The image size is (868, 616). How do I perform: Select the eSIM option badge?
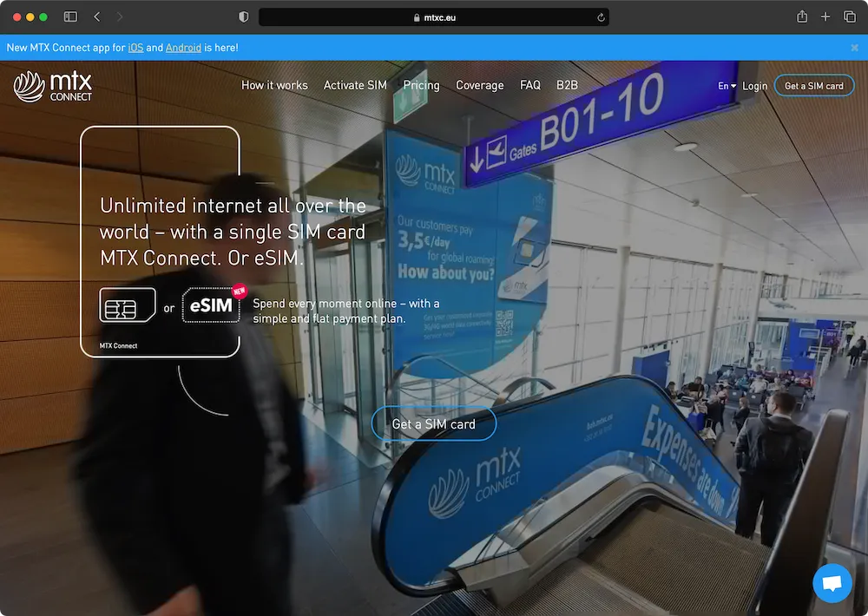pos(211,305)
